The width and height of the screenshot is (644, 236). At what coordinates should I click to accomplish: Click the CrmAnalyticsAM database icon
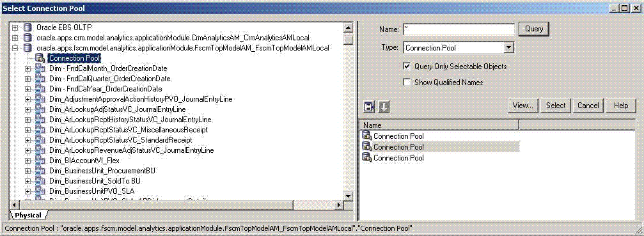click(28, 38)
